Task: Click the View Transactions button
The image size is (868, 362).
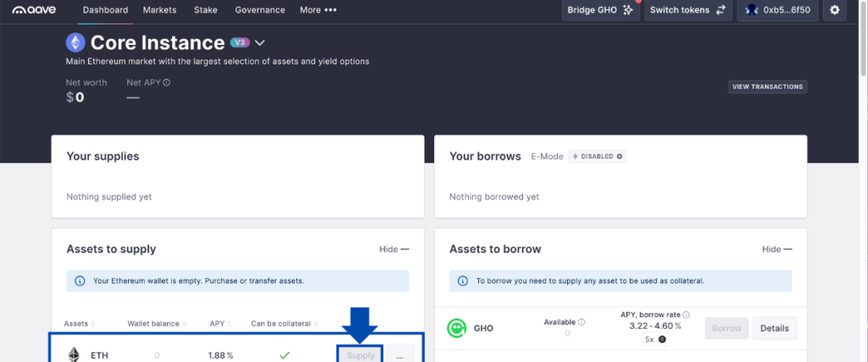Action: [767, 86]
